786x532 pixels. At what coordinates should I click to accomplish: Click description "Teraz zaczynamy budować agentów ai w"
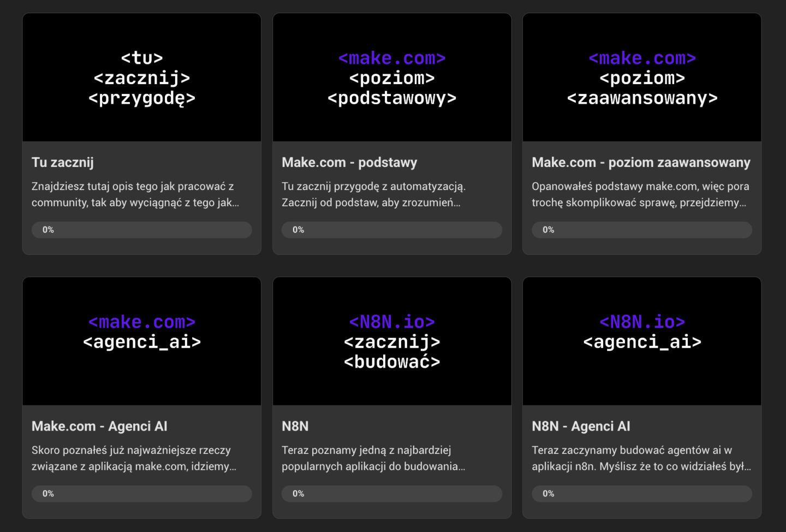(x=632, y=451)
